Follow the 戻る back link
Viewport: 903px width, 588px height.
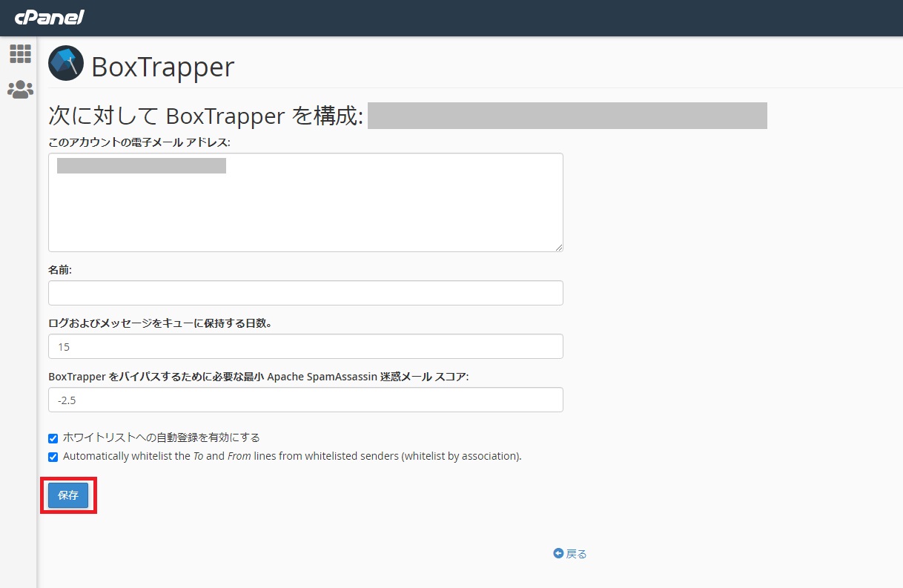click(x=576, y=554)
